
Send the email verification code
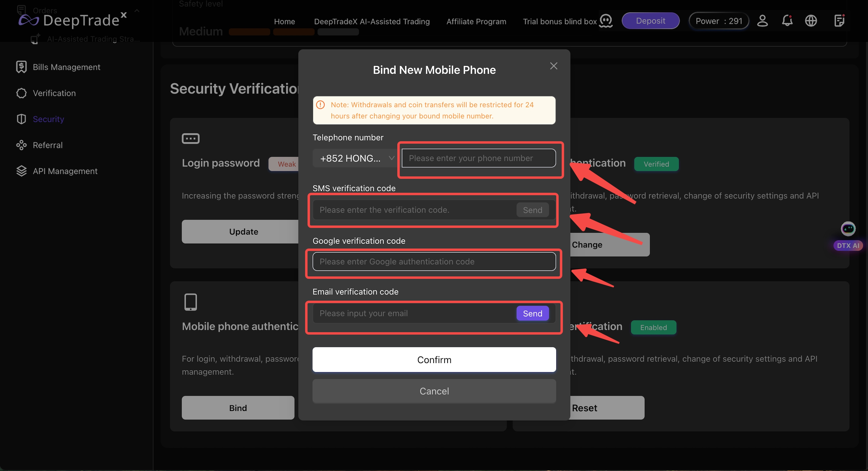click(x=532, y=313)
